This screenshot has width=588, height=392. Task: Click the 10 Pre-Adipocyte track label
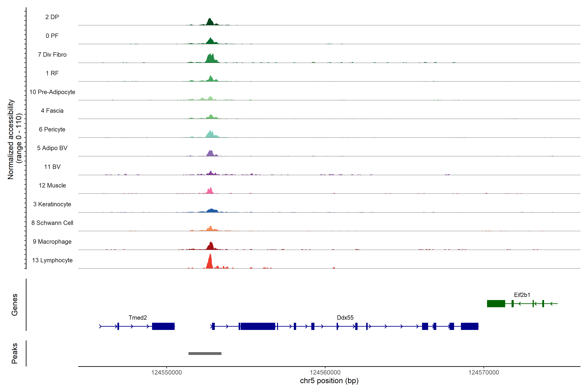coord(52,92)
